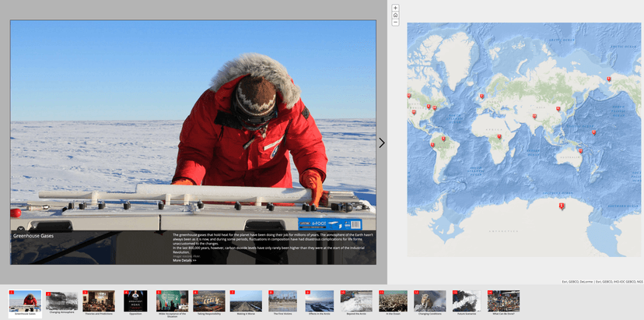Screen dimensions: 644x320
Task: Jump to Theories and Predictions slide
Action: pyautogui.click(x=99, y=301)
